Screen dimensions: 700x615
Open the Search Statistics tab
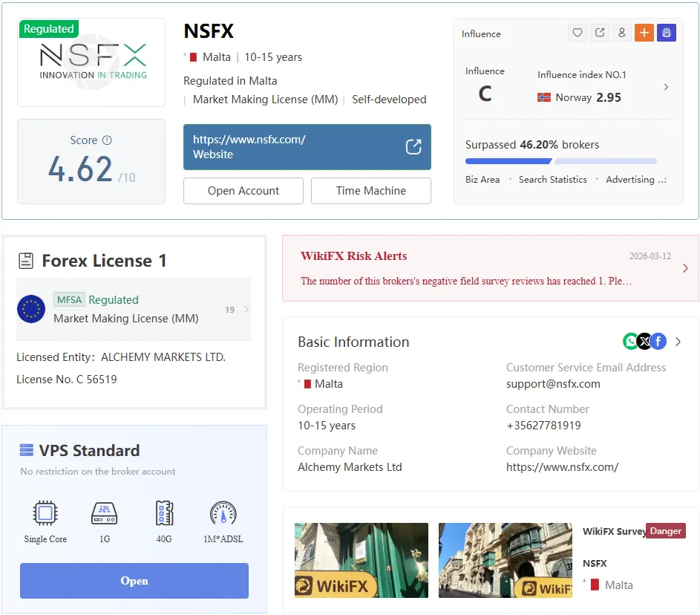(x=553, y=180)
